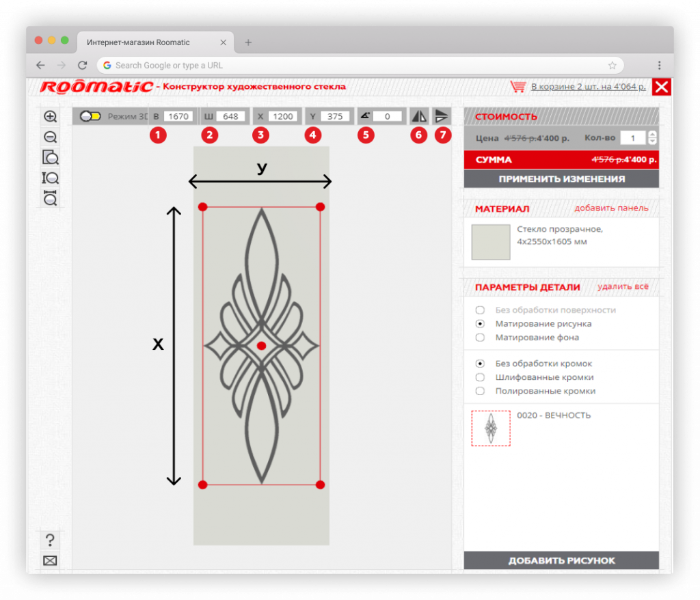Toggle the 3D mode switch
The height and width of the screenshot is (600, 700).
tap(90, 116)
